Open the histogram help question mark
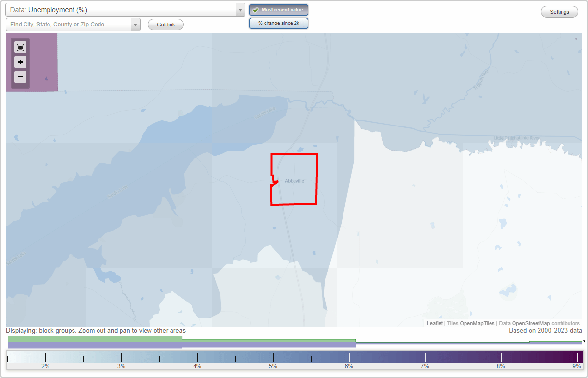This screenshot has height=378, width=588. [584, 342]
